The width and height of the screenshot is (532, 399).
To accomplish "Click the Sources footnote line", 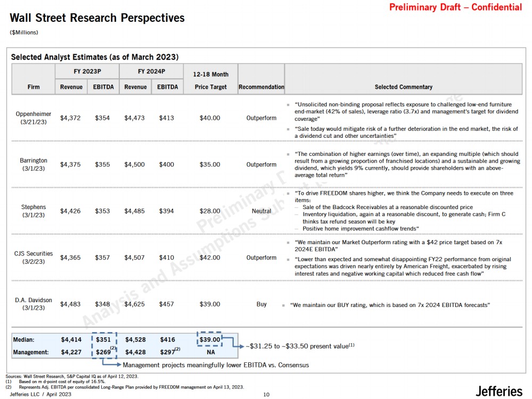I will click(72, 376).
